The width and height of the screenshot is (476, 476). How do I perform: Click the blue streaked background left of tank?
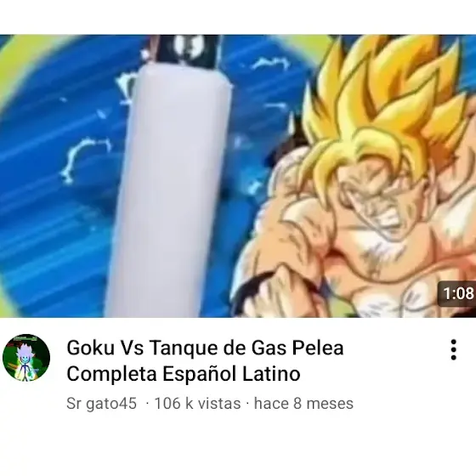(54, 228)
